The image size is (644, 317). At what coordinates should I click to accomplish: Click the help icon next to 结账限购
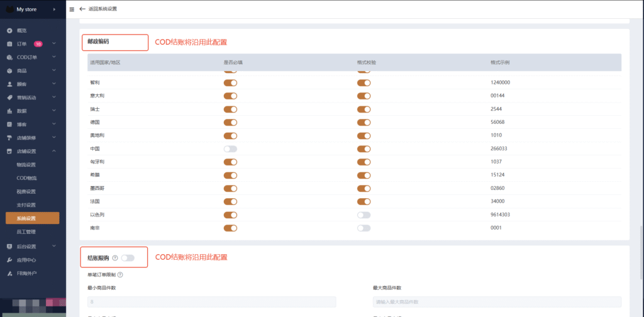pos(115,258)
